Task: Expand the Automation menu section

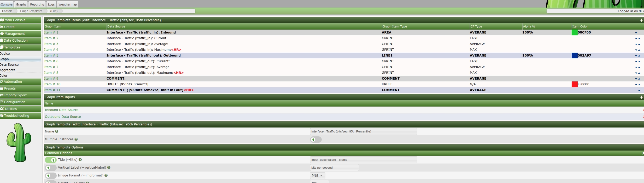Action: [x=21, y=82]
